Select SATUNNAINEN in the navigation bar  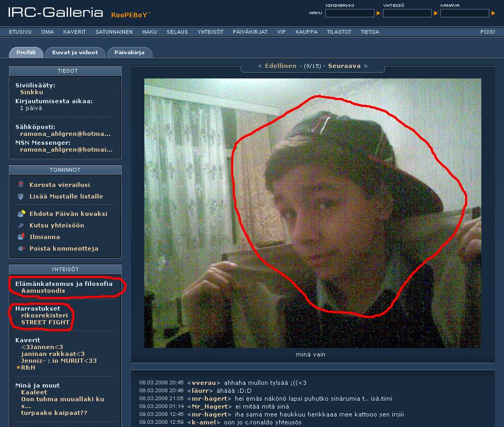[x=114, y=32]
